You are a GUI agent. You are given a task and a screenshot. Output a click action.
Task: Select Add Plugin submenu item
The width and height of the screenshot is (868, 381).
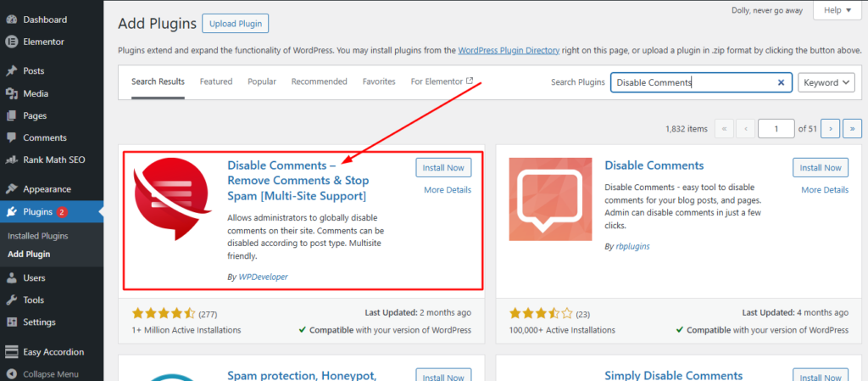(x=29, y=255)
